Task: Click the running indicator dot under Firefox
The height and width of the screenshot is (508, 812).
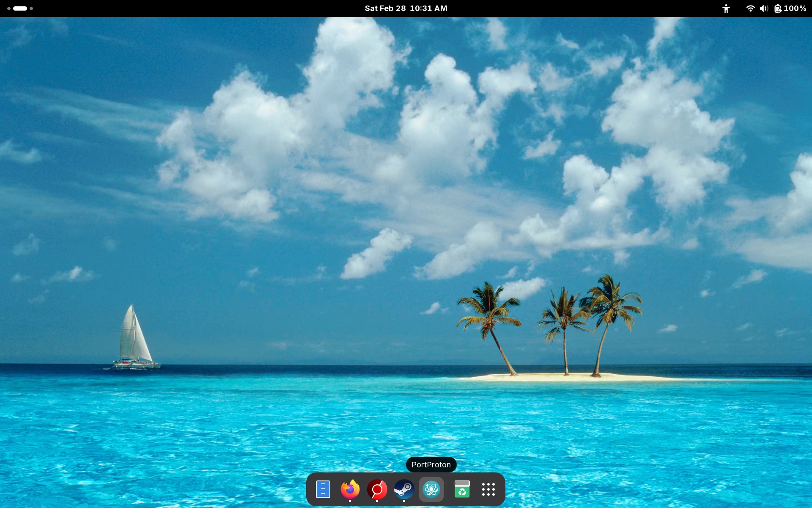Action: coord(350,501)
